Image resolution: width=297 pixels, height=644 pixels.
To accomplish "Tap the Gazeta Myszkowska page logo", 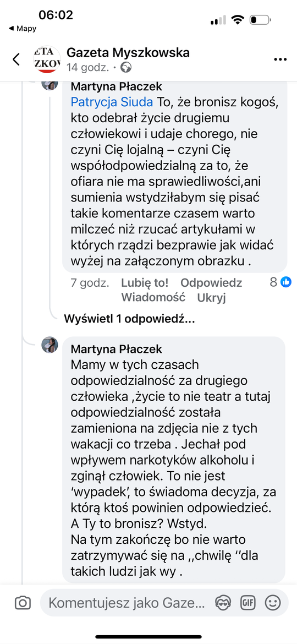I will click(x=47, y=59).
